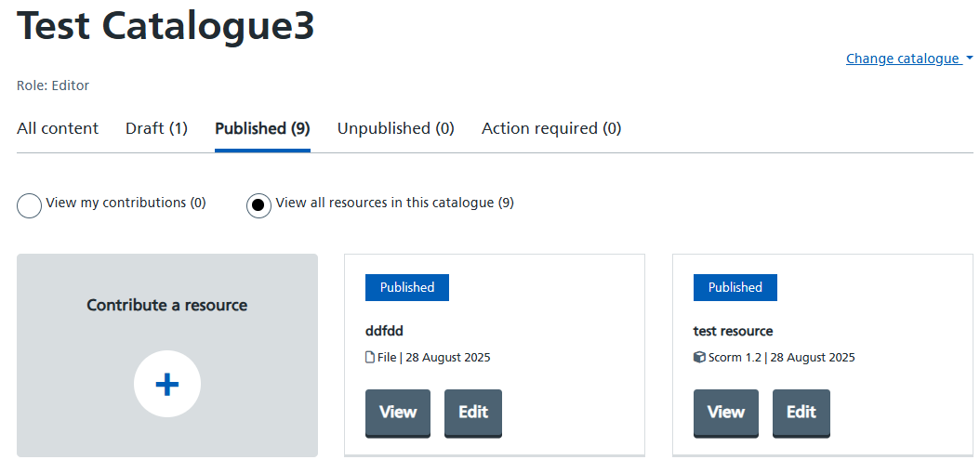
Task: Click the Scorm package icon under test resource
Action: [x=699, y=358]
